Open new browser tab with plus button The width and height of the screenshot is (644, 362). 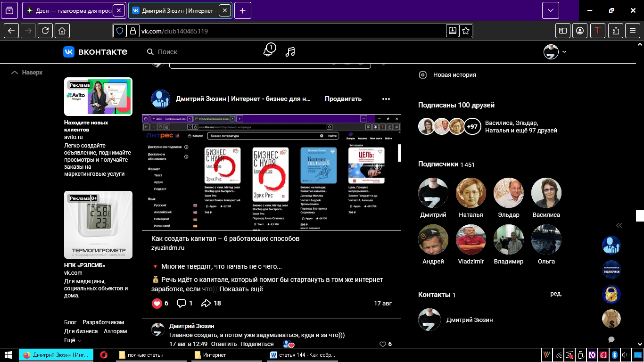pos(242,10)
